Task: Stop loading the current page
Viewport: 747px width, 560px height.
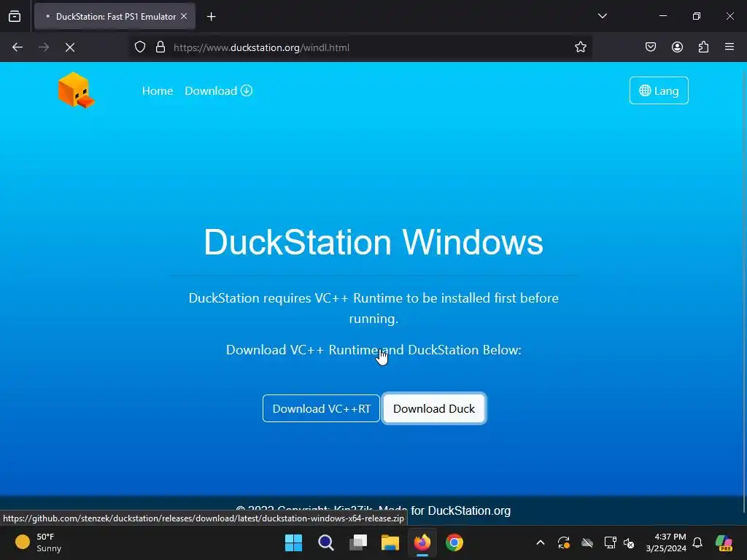Action: click(x=70, y=47)
